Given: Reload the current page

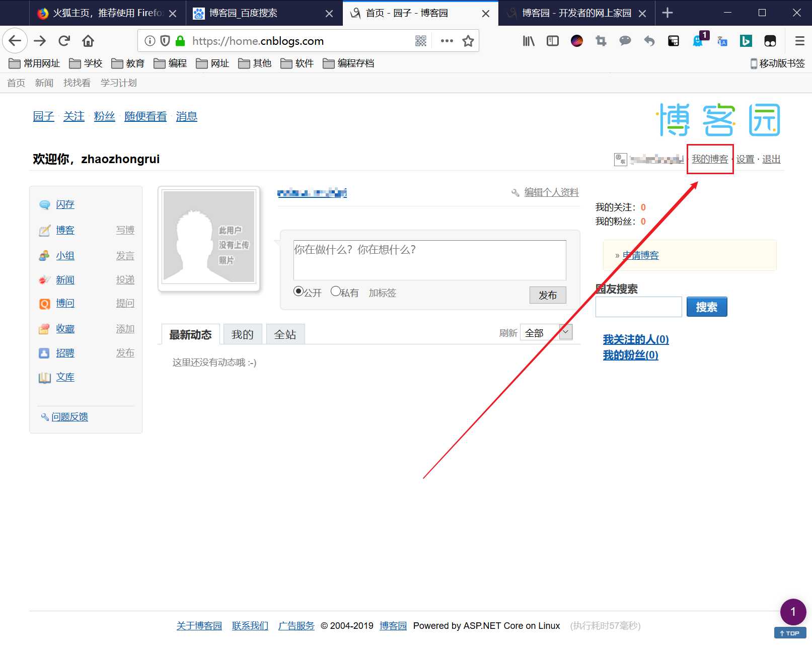Looking at the screenshot, I should 64,41.
